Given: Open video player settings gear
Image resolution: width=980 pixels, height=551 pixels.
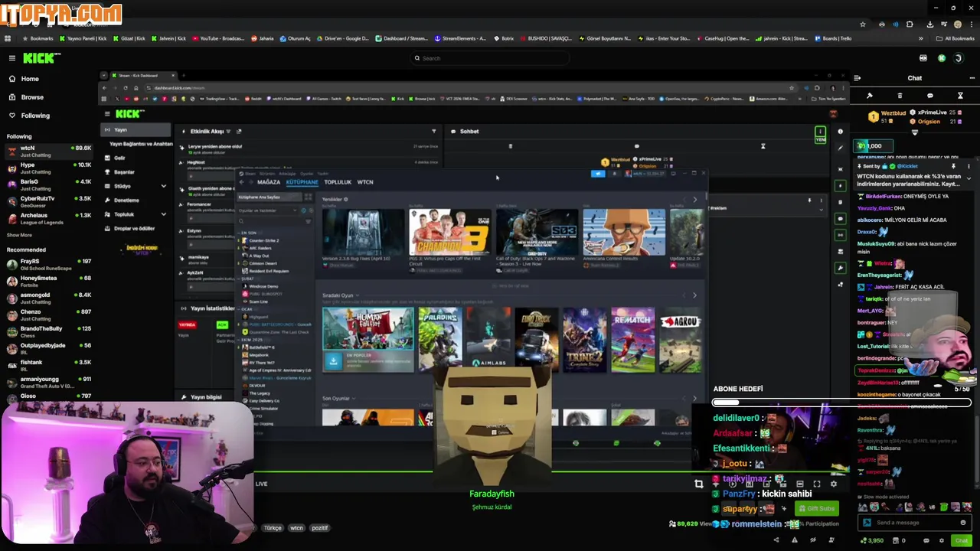Looking at the screenshot, I should (833, 484).
